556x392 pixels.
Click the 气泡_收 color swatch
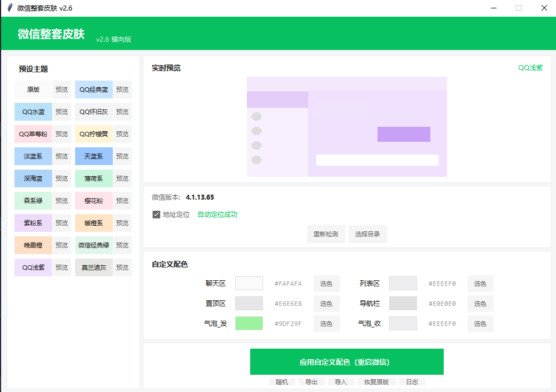point(403,323)
